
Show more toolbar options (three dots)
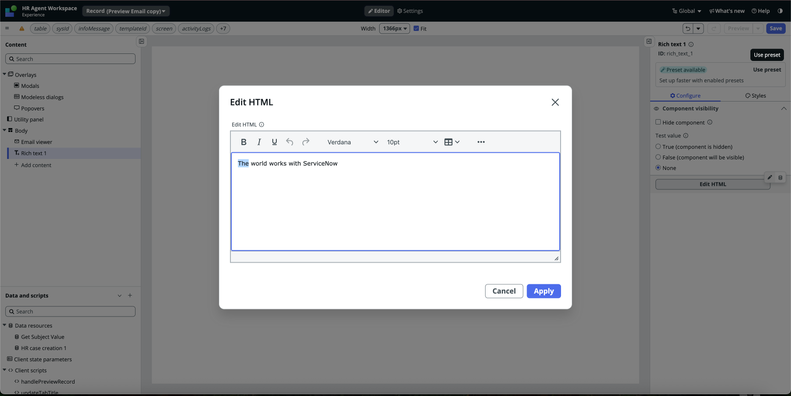tap(481, 142)
